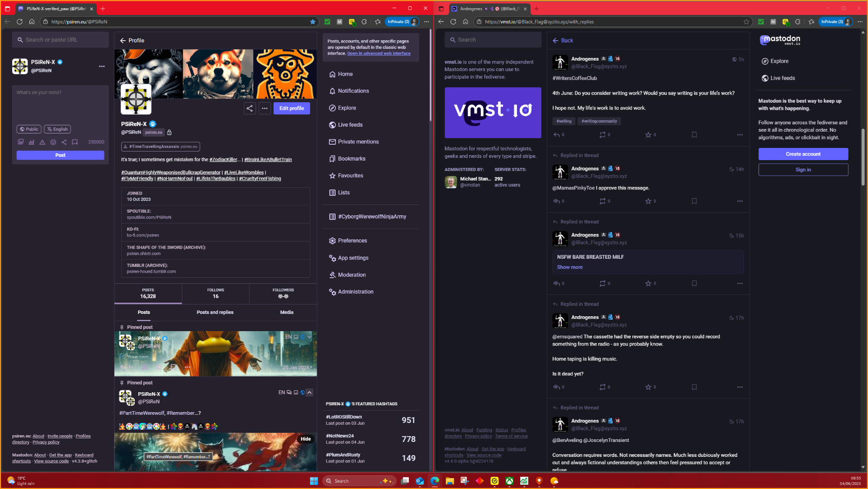Open Moderation in navigation menu
This screenshot has width=868, height=489.
coord(347,275)
